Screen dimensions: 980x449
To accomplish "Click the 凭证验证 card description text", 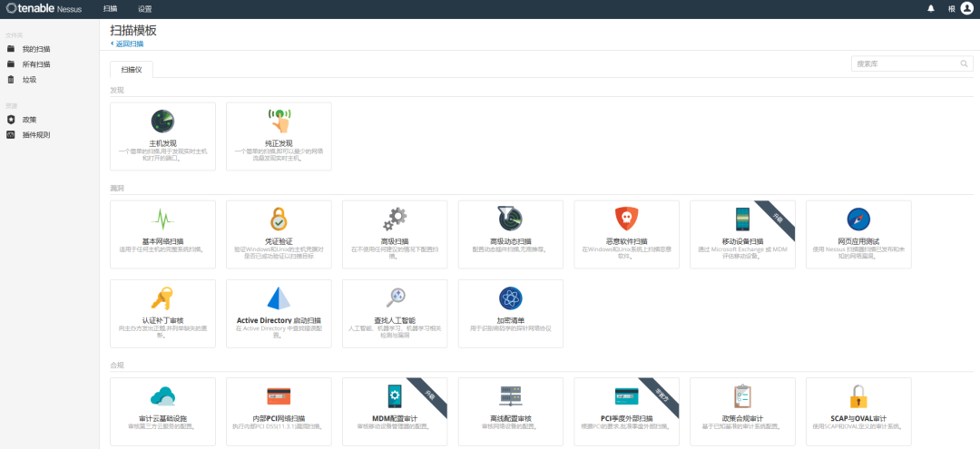I will pyautogui.click(x=279, y=252).
